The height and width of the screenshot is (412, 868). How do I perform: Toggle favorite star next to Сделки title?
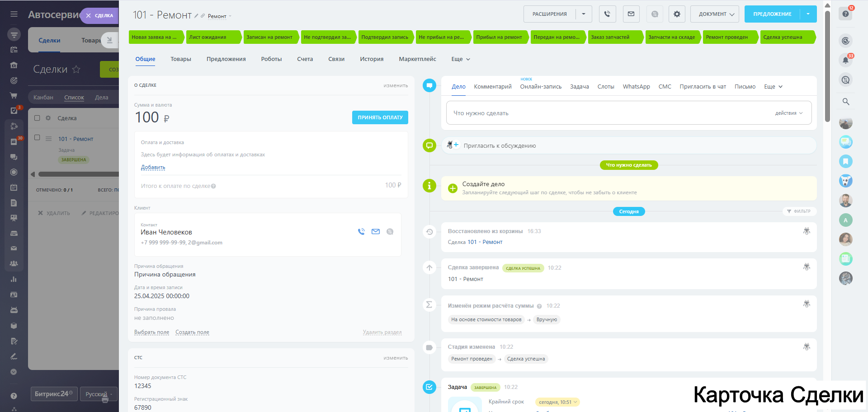point(76,69)
